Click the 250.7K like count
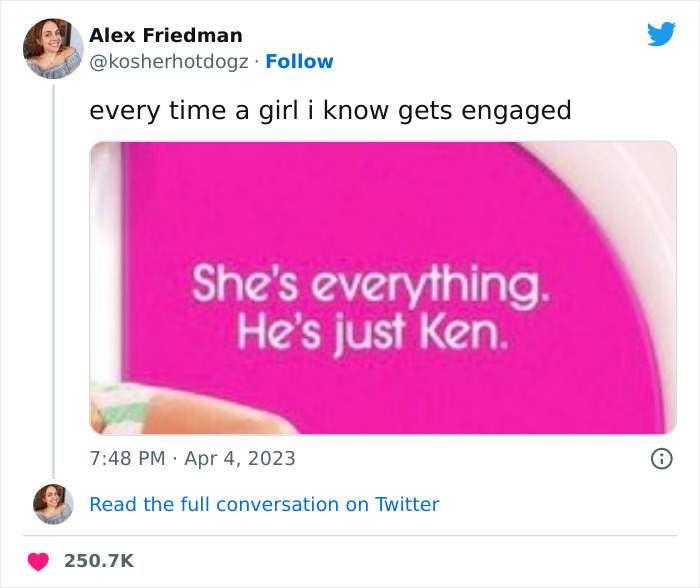Viewport: 700px width, 588px height. pos(98,562)
